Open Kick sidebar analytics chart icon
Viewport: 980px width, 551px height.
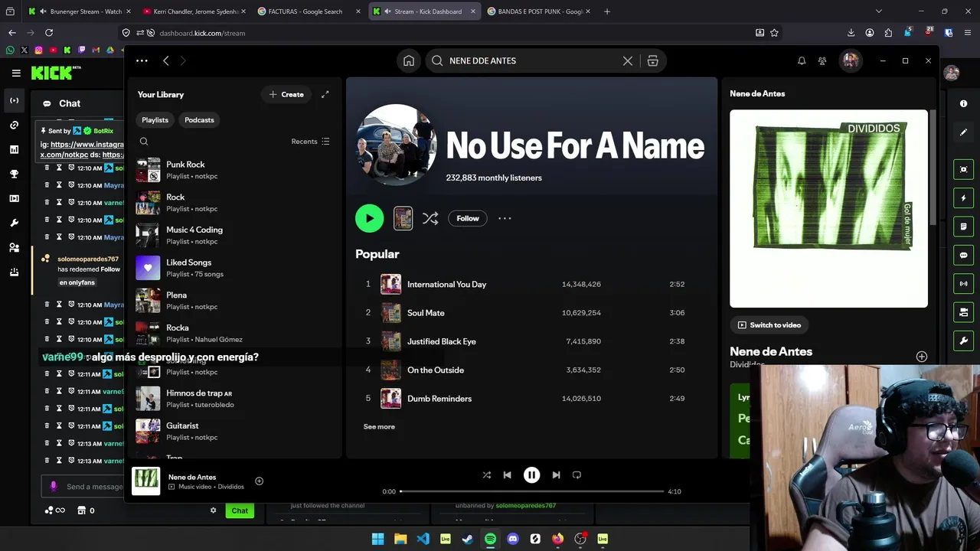[14, 149]
